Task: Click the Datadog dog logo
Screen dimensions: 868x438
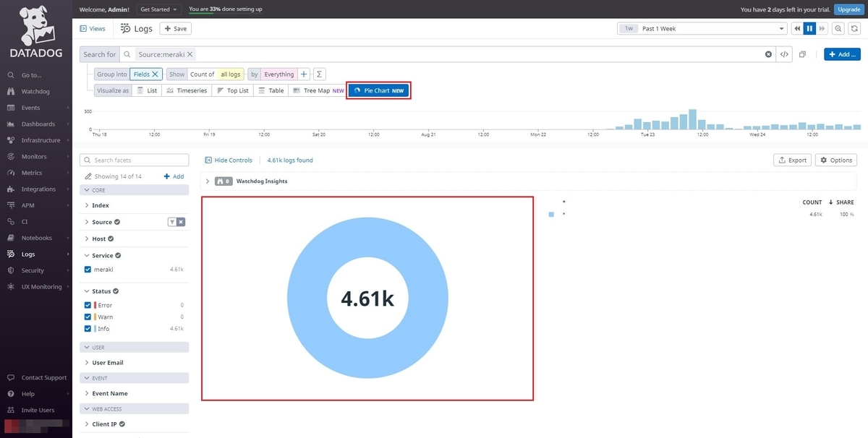Action: pyautogui.click(x=35, y=27)
